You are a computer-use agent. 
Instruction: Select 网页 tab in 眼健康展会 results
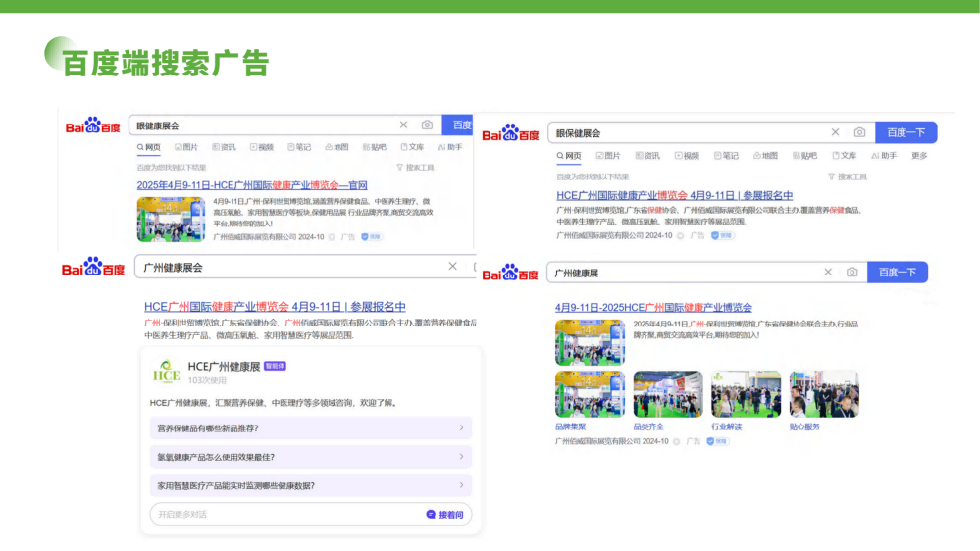(149, 147)
